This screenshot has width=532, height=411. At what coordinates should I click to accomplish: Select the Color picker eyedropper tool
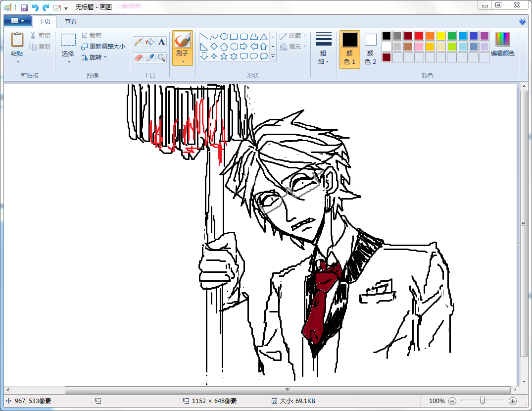click(x=150, y=58)
